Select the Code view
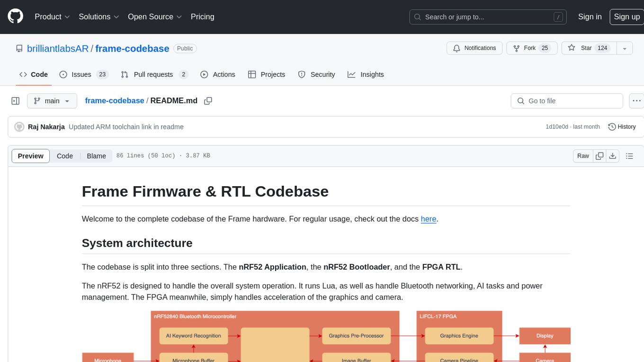The height and width of the screenshot is (362, 644). tap(65, 156)
